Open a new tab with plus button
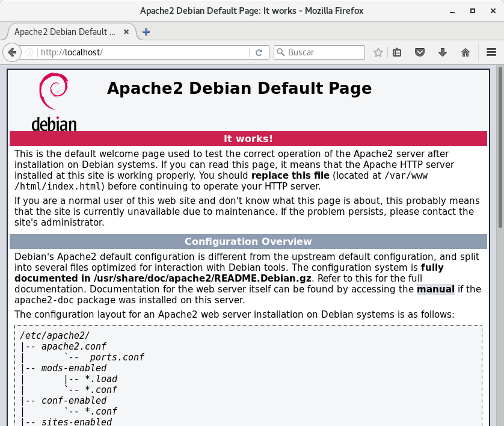504x426 pixels. point(146,31)
